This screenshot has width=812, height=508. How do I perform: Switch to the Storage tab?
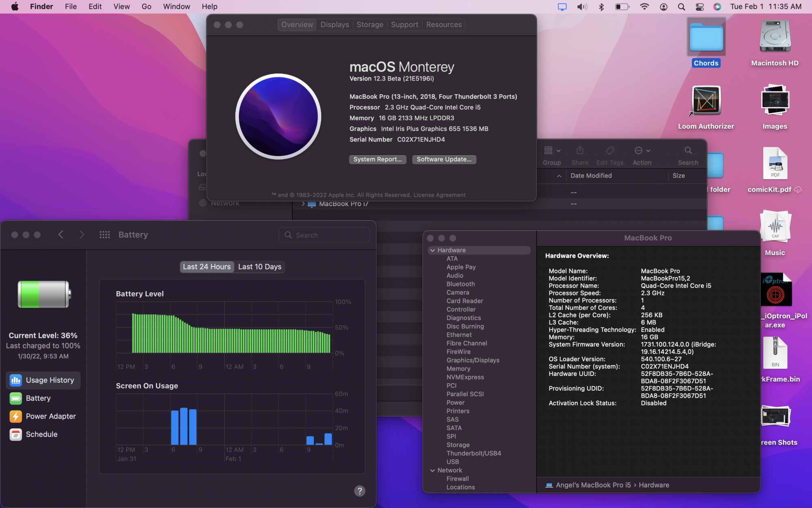[x=370, y=25]
